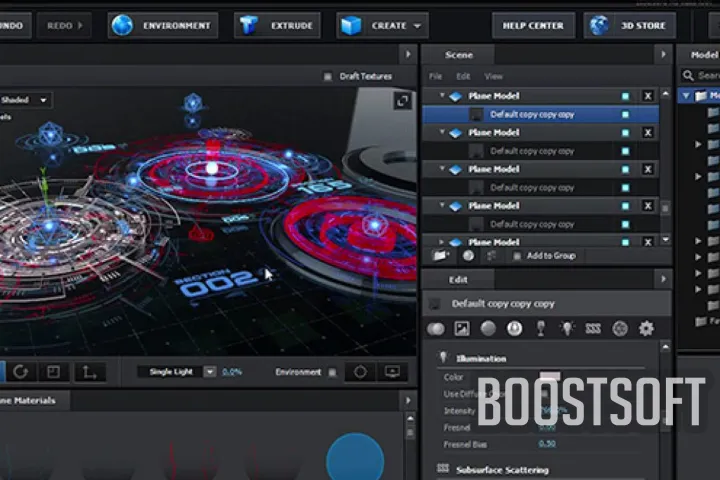Select the blue sphere material thumbnail
The width and height of the screenshot is (720, 480).
pos(355,457)
